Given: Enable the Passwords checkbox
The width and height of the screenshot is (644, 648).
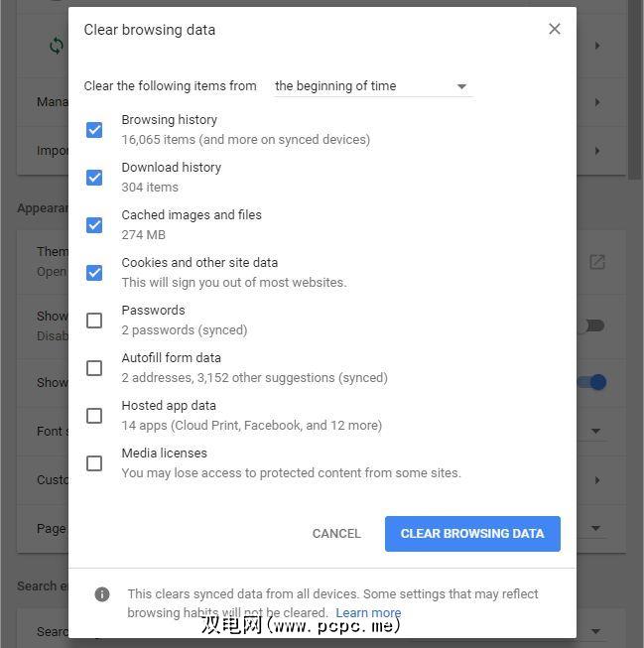Looking at the screenshot, I should tap(94, 321).
